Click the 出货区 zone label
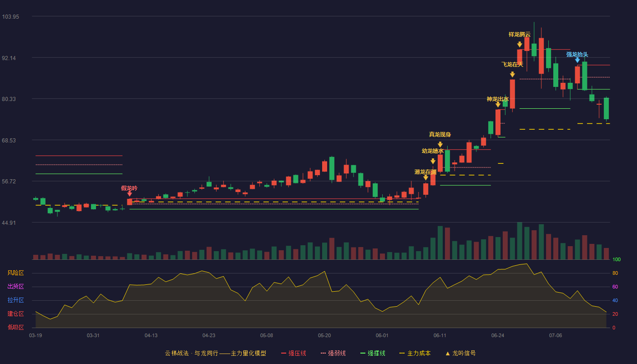Image resolution: width=637 pixels, height=364 pixels. point(15,287)
